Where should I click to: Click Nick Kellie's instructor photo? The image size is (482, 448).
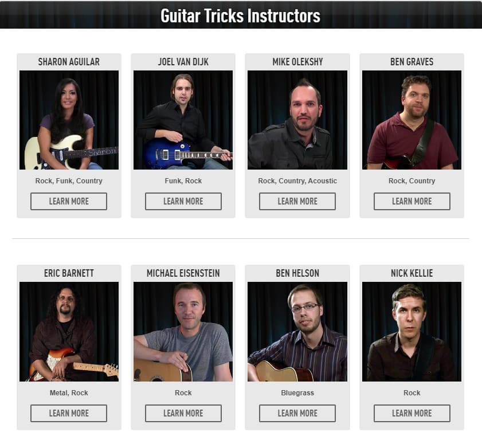412,332
